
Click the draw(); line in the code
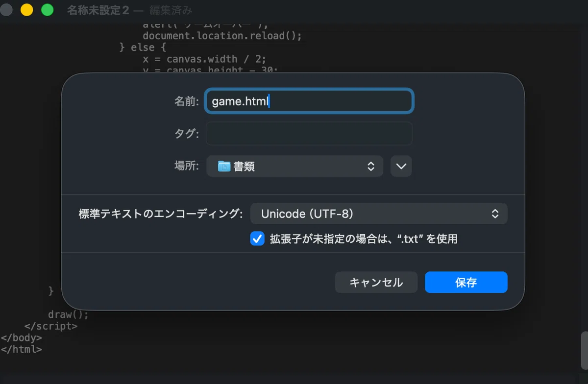click(x=68, y=314)
